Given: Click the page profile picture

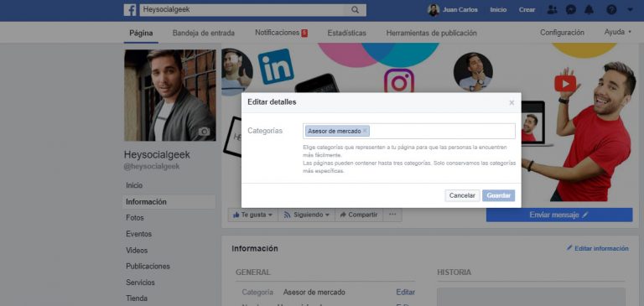Looking at the screenshot, I should point(170,96).
